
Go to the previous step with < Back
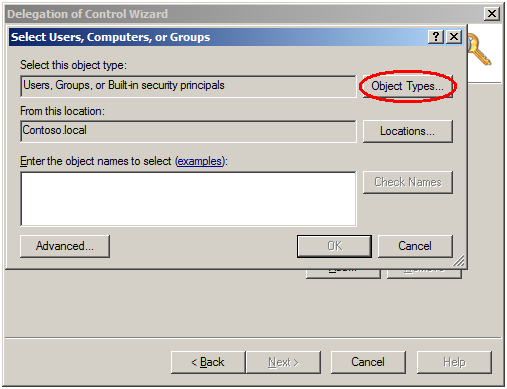(208, 362)
